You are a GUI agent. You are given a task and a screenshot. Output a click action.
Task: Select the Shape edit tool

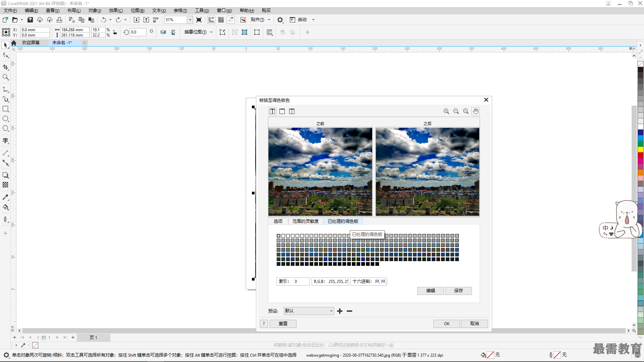point(5,55)
